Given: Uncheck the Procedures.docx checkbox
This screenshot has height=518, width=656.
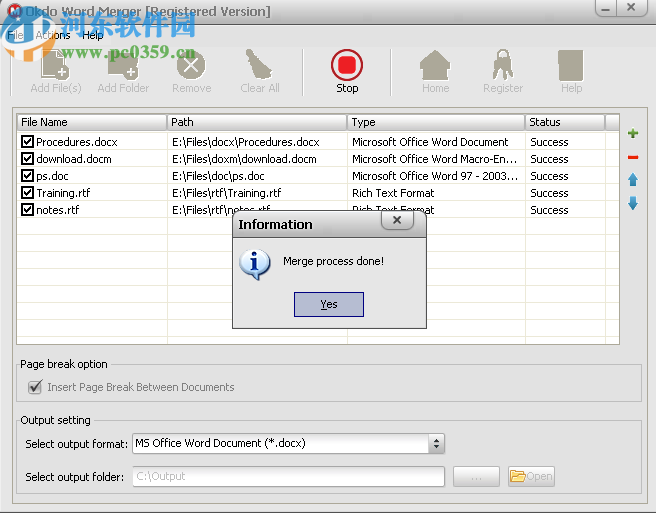Looking at the screenshot, I should tap(27, 141).
